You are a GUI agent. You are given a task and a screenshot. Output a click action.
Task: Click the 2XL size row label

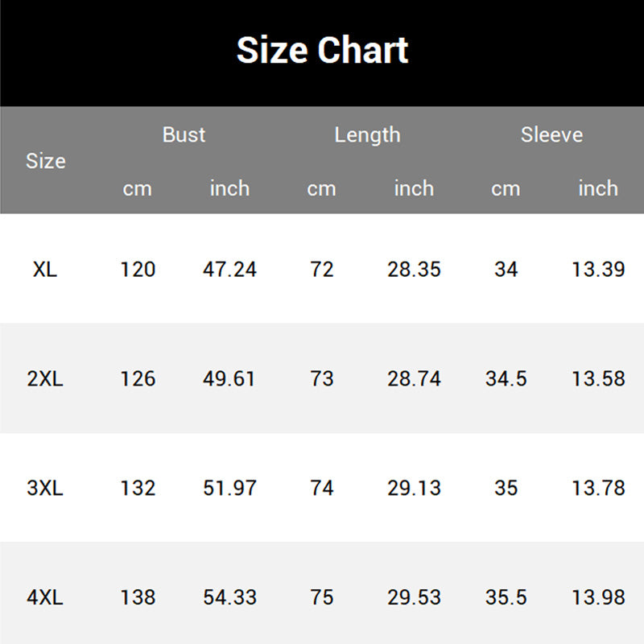click(45, 378)
